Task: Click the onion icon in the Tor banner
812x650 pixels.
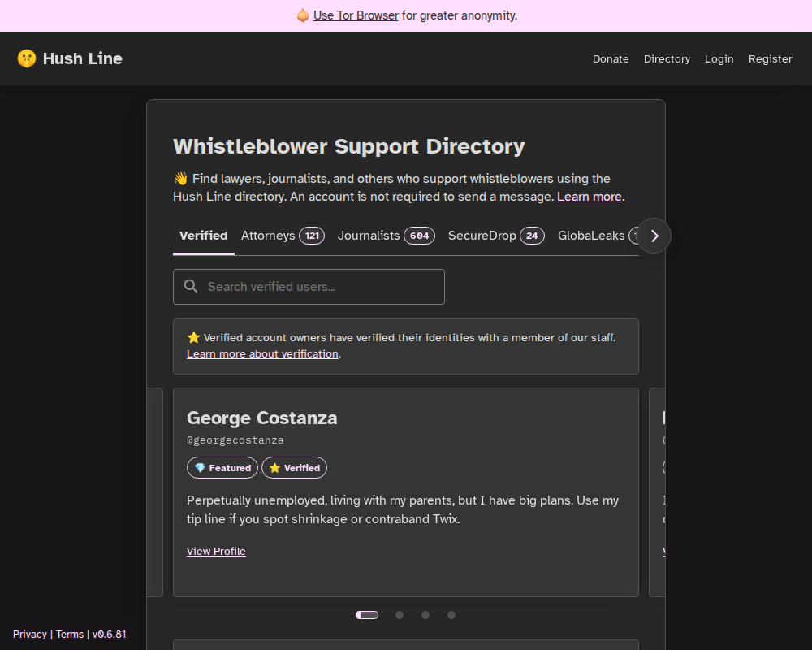Action: pyautogui.click(x=303, y=15)
